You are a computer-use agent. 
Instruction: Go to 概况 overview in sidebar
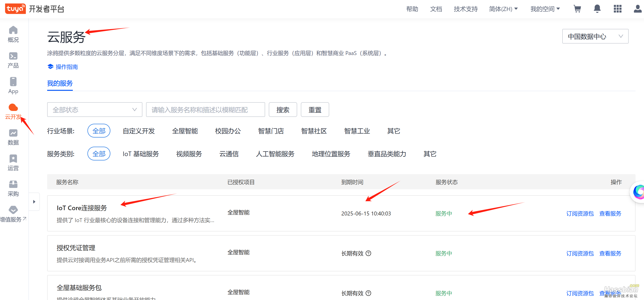[x=13, y=34]
